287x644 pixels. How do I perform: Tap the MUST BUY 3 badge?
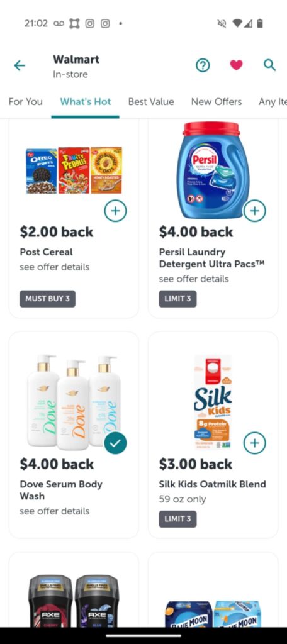47,299
